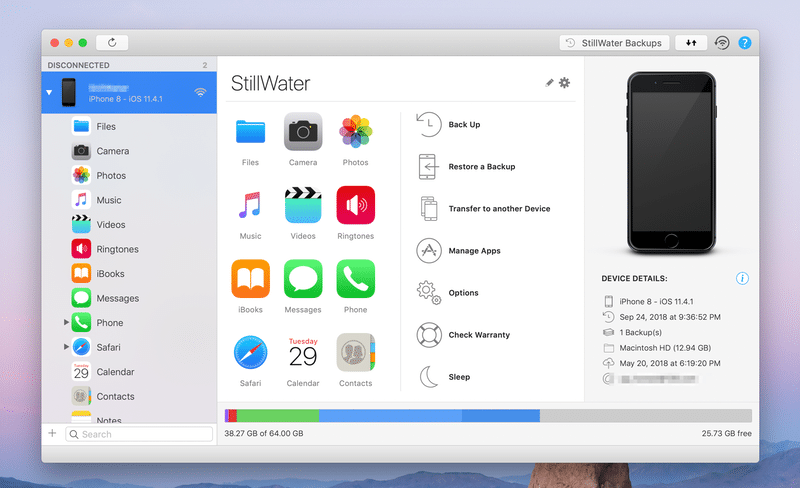Open the Files folder icon in the grid

pos(251,132)
